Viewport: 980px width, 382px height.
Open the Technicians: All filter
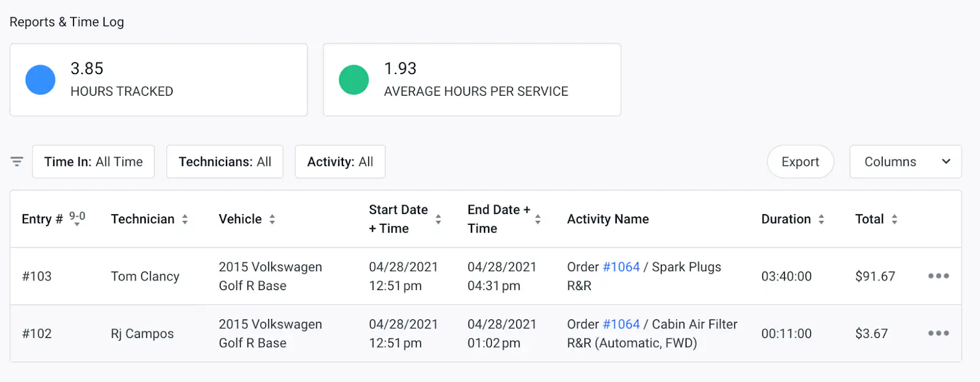pos(225,162)
